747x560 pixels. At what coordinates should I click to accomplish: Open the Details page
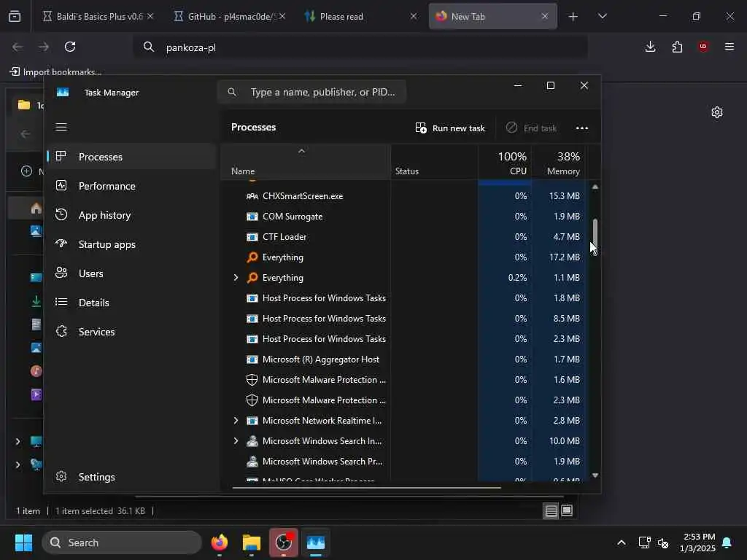tap(131, 303)
